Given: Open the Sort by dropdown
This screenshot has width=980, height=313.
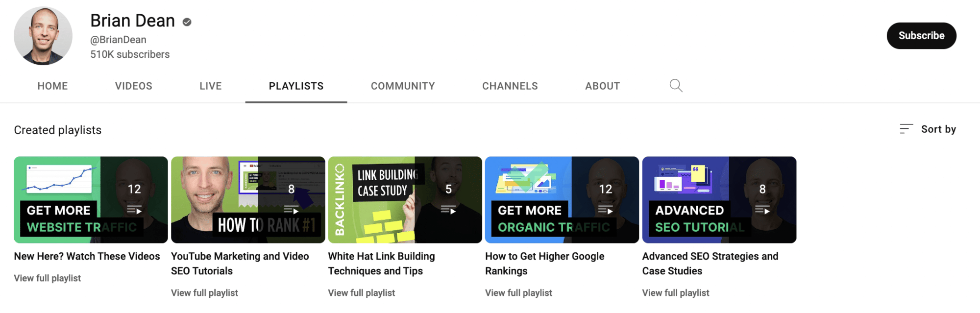Looking at the screenshot, I should click(x=928, y=129).
